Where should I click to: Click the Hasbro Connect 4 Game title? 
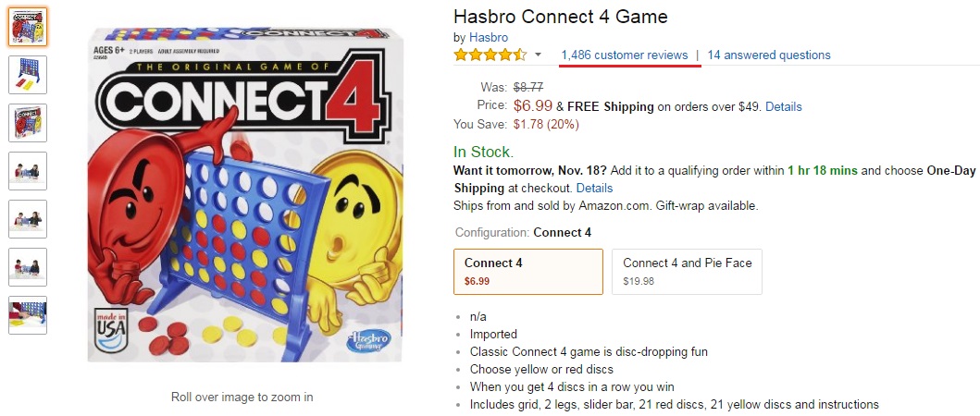click(560, 17)
